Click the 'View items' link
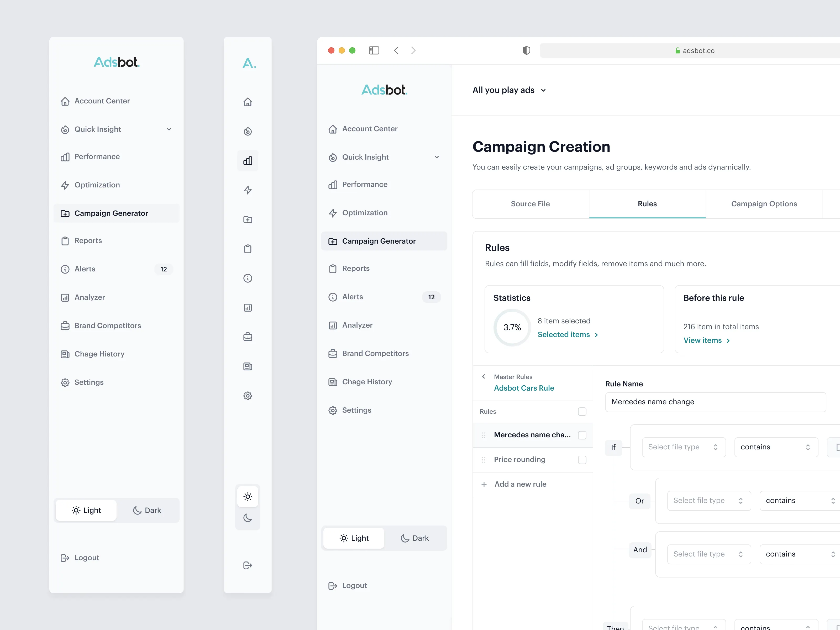Screen dimensions: 840x630 coord(706,340)
